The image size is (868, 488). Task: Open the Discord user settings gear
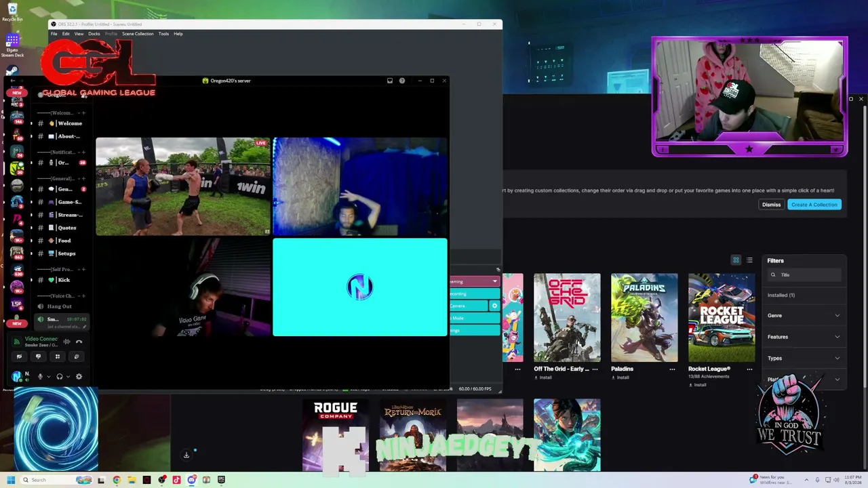79,376
